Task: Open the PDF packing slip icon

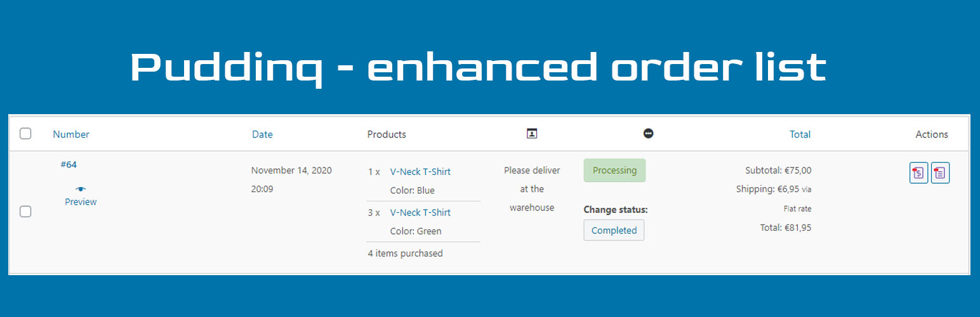Action: tap(940, 173)
